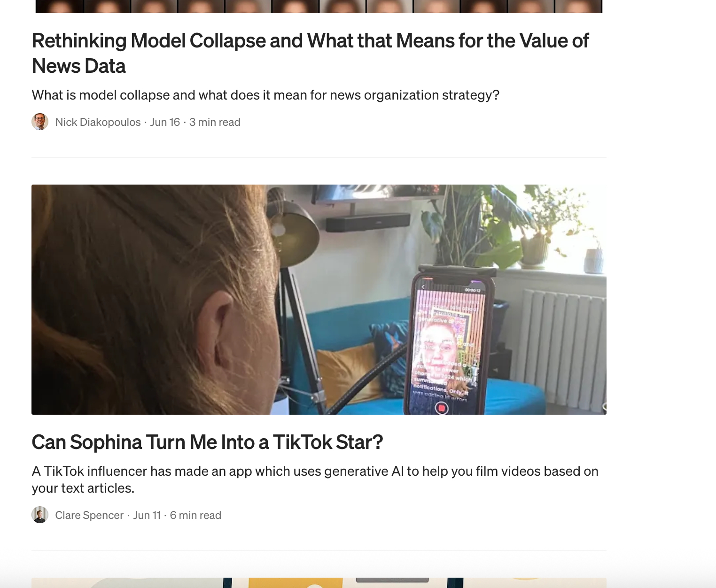
Task: Open Rethinking Model Collapse article headline
Action: (x=310, y=53)
